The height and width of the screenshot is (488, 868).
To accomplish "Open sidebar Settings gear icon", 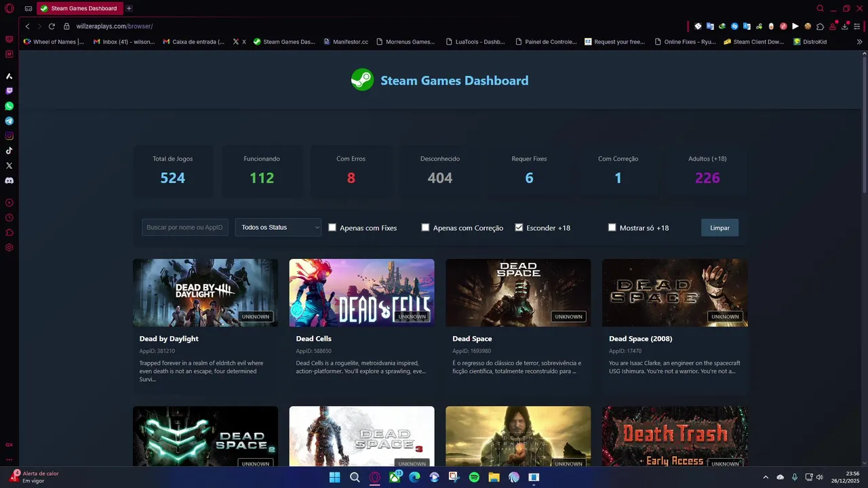I will [9, 247].
